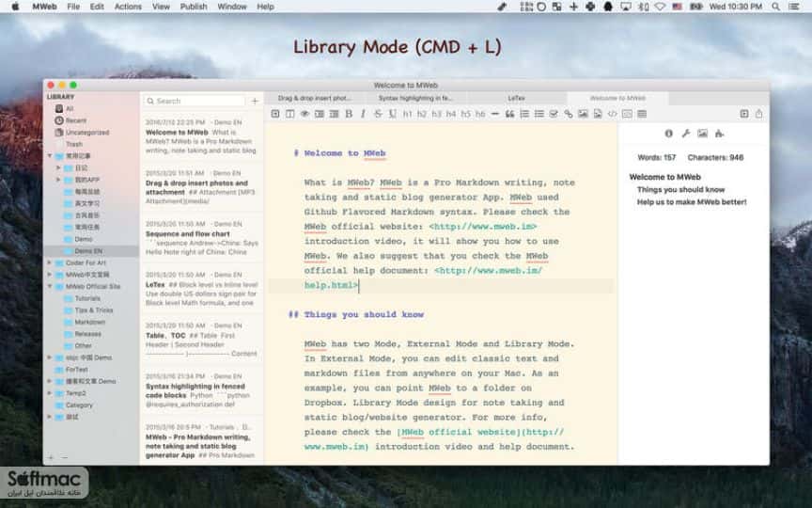Toggle preview with the eye icon

304,114
